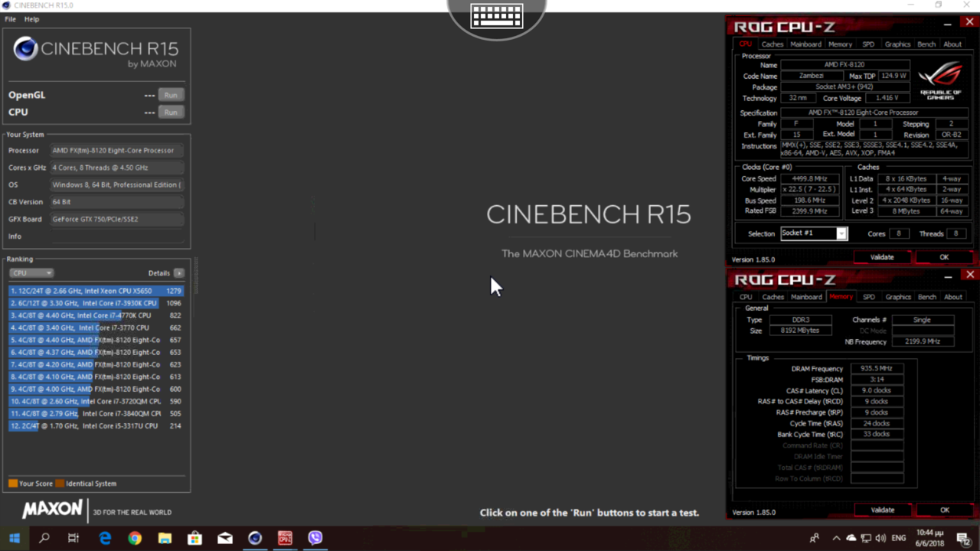
Task: Switch to Cinebench taskbar icon
Action: (x=255, y=538)
